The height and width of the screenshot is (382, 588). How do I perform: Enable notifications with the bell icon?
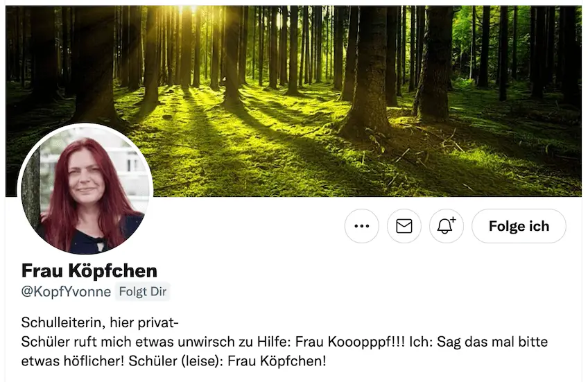pyautogui.click(x=447, y=226)
